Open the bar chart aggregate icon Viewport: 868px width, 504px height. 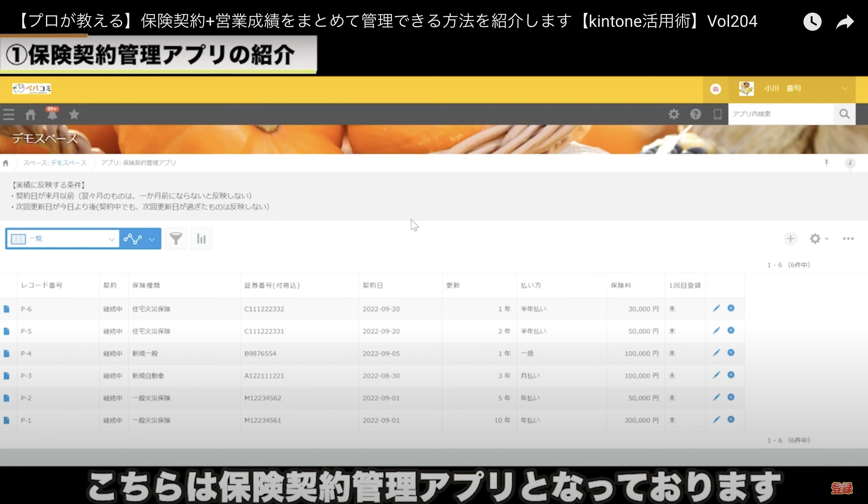[x=201, y=238]
